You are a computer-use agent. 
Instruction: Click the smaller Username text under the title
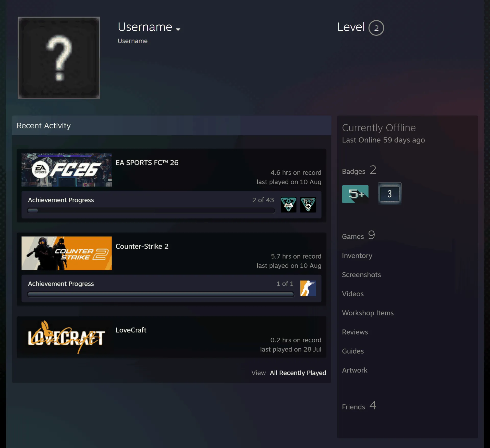click(x=132, y=41)
